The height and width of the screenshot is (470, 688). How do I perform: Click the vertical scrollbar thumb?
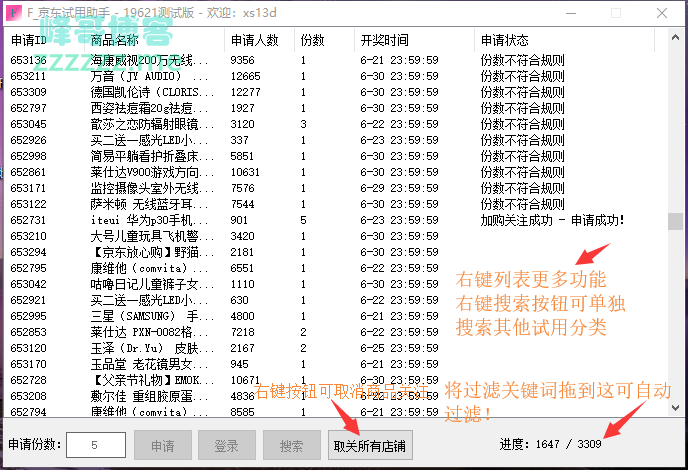tap(675, 221)
